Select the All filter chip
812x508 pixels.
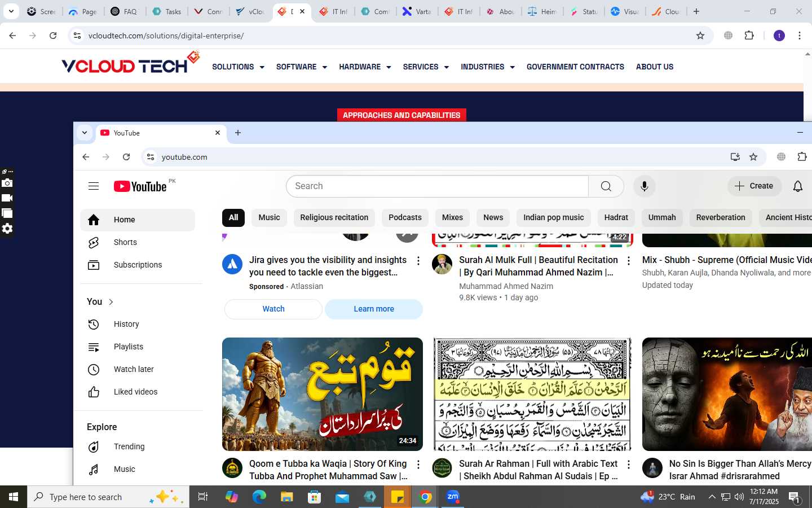pyautogui.click(x=233, y=218)
